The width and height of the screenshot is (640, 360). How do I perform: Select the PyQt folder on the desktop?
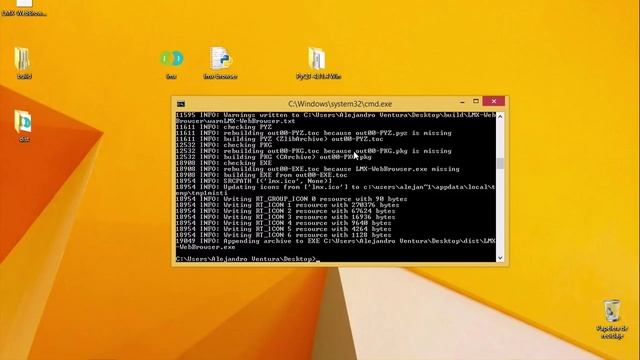[318, 62]
